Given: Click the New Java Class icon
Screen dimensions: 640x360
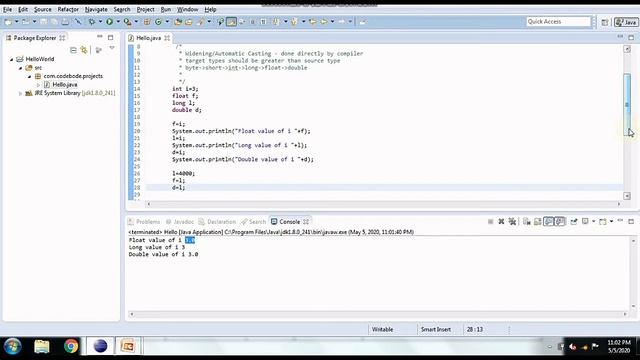Looking at the screenshot, I should coord(158,22).
